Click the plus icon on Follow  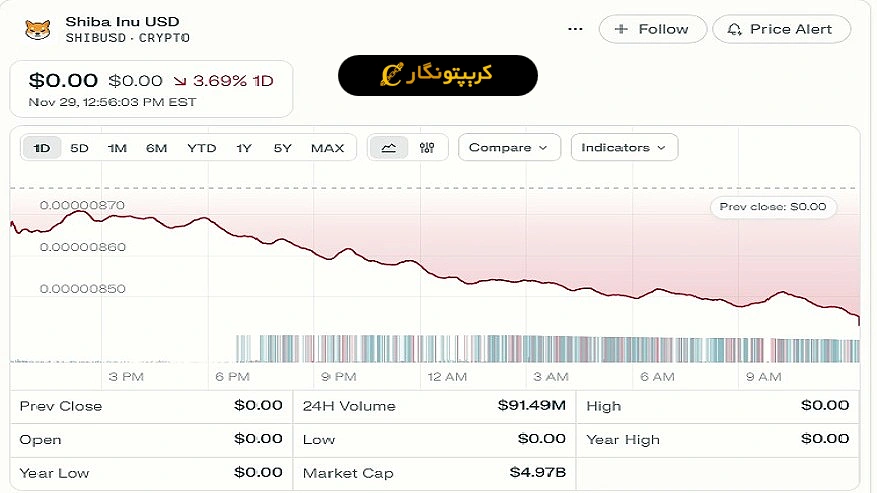click(622, 29)
